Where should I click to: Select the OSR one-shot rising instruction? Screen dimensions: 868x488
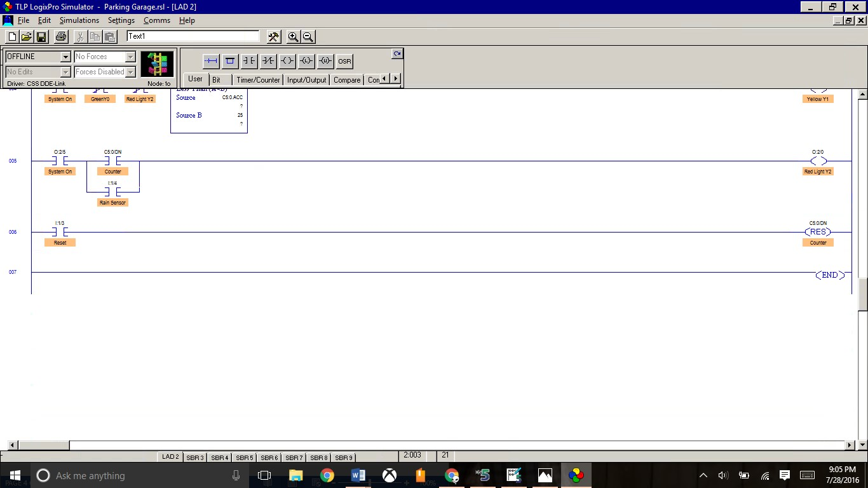pyautogui.click(x=344, y=61)
